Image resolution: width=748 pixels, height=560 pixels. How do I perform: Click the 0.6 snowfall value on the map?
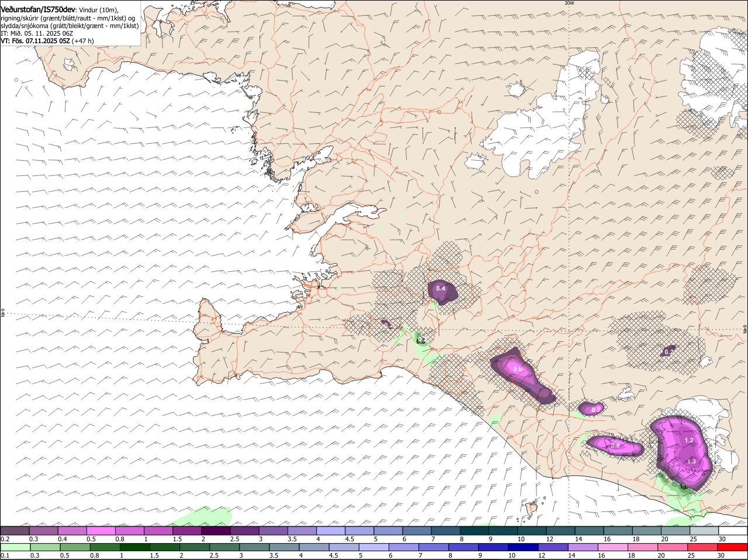click(x=517, y=369)
